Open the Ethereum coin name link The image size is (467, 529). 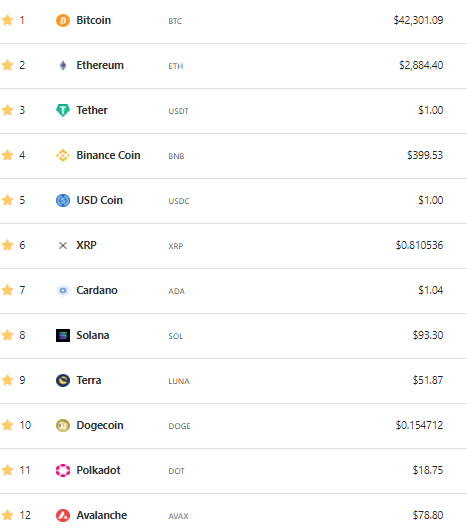(100, 65)
